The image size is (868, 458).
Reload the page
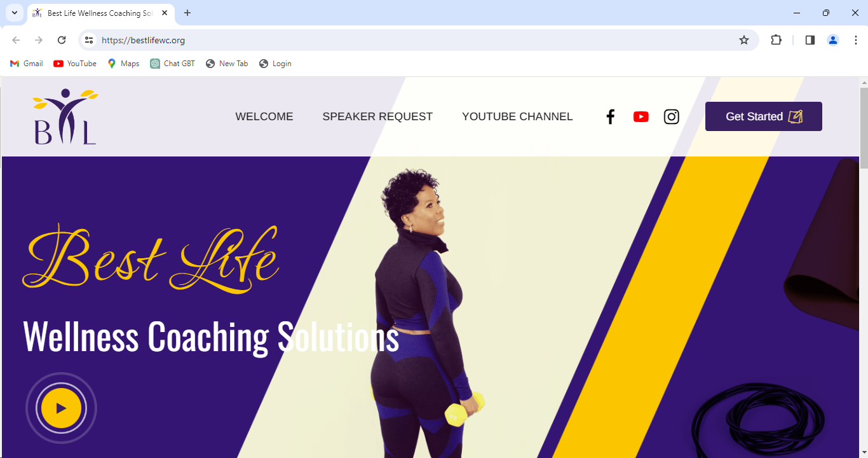pos(62,40)
